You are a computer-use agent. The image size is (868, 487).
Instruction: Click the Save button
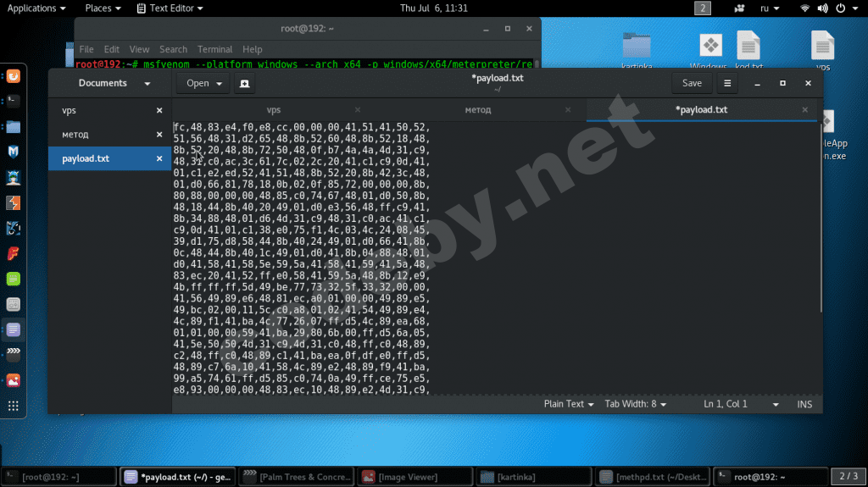point(692,83)
